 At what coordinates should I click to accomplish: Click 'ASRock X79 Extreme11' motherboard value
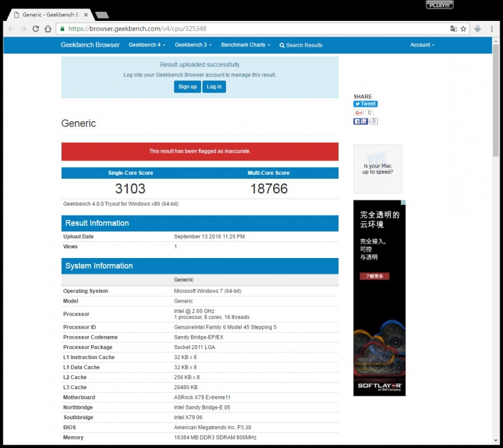tap(202, 398)
